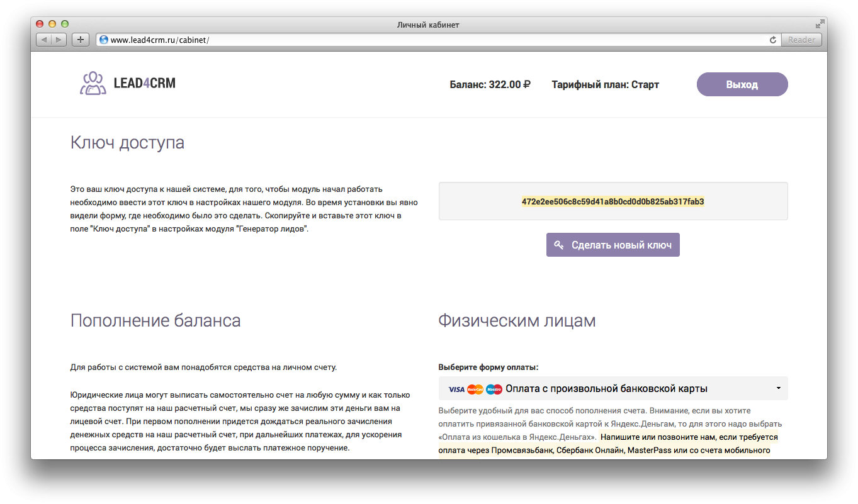Click the Qiwi icon in the payment selector
858x504 pixels.
click(x=494, y=388)
